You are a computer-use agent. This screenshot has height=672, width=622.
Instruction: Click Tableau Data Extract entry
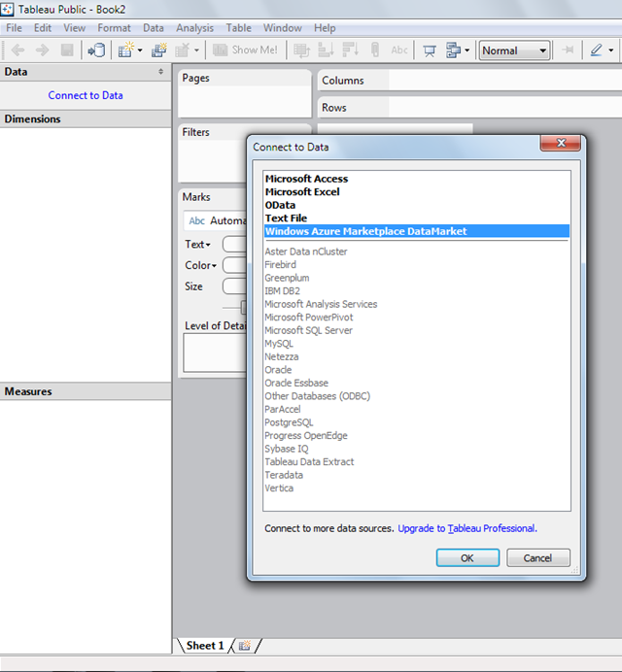coord(417,462)
